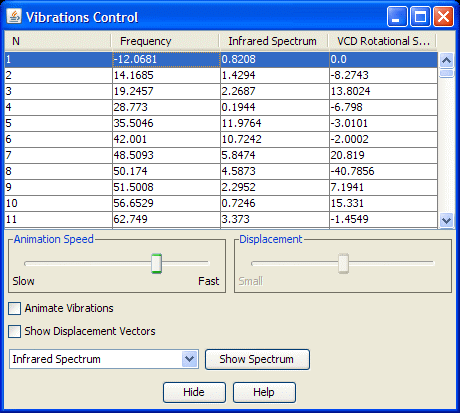
Task: Click the table scroll up arrow
Action: point(446,60)
